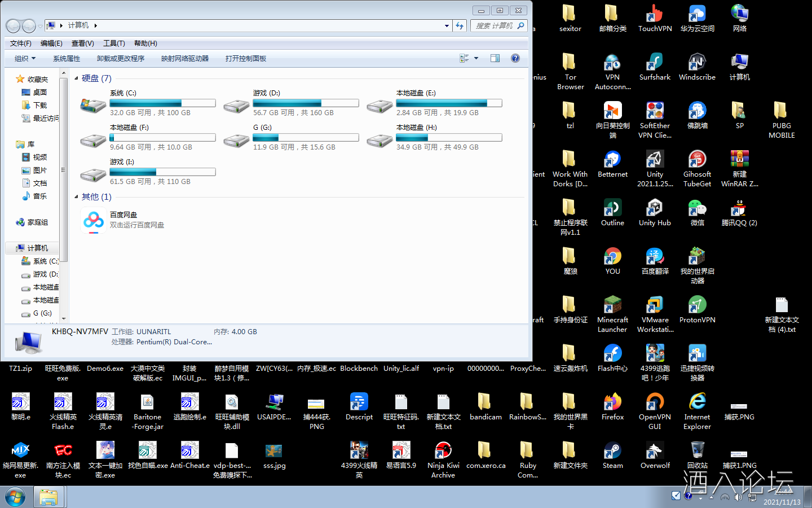Select 家庭组 in navigation pane
The width and height of the screenshot is (812, 508).
[32, 222]
